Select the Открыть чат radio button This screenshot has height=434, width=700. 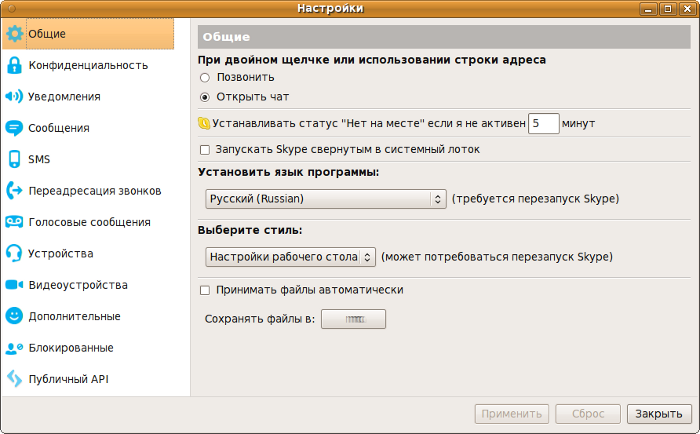(205, 97)
